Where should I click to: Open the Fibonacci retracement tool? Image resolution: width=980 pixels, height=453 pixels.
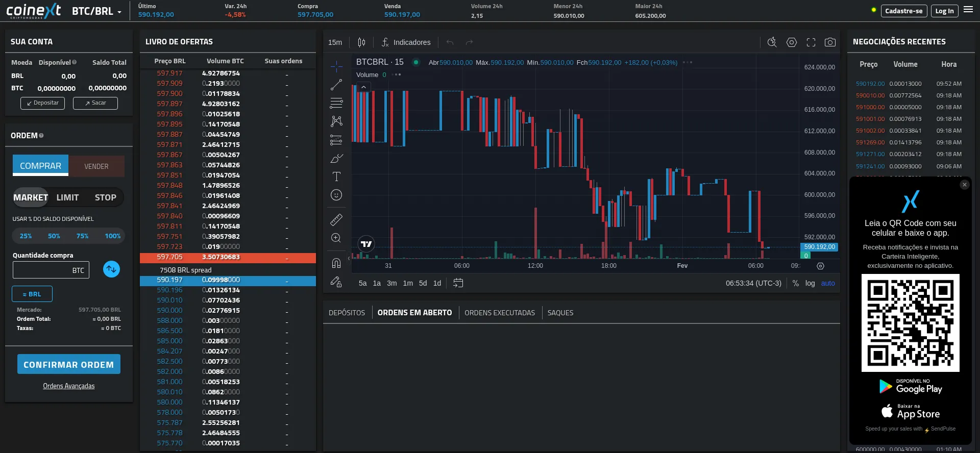336,103
